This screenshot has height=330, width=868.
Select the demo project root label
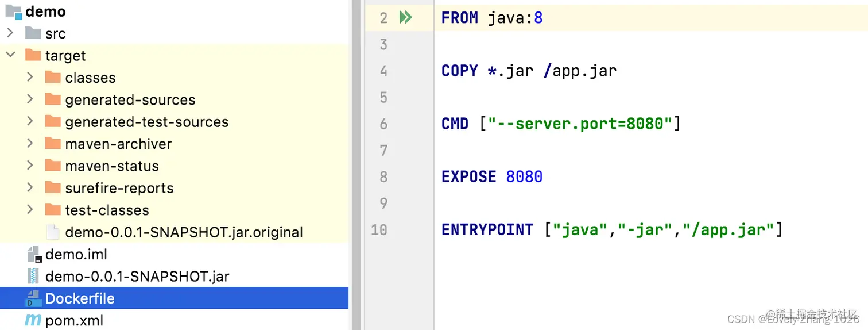[x=45, y=11]
